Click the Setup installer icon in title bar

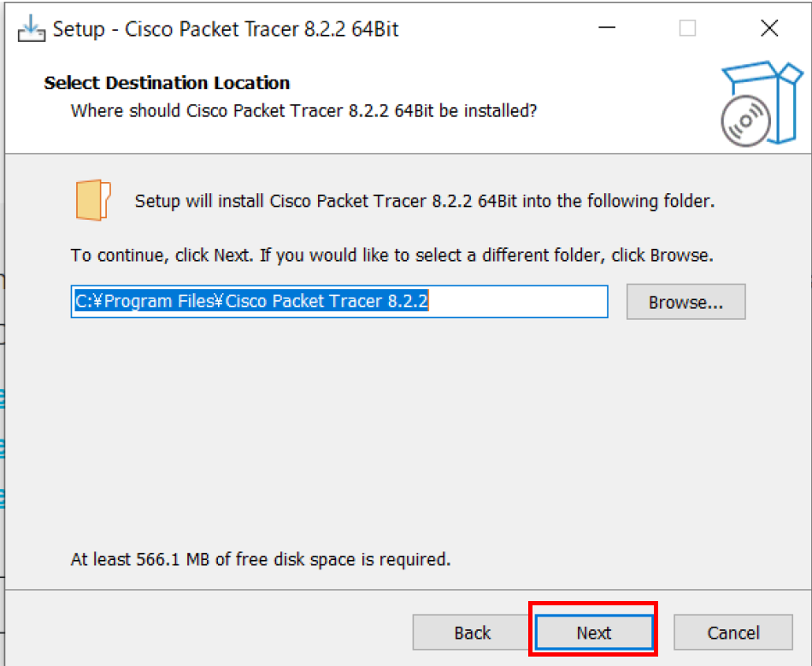(31, 29)
